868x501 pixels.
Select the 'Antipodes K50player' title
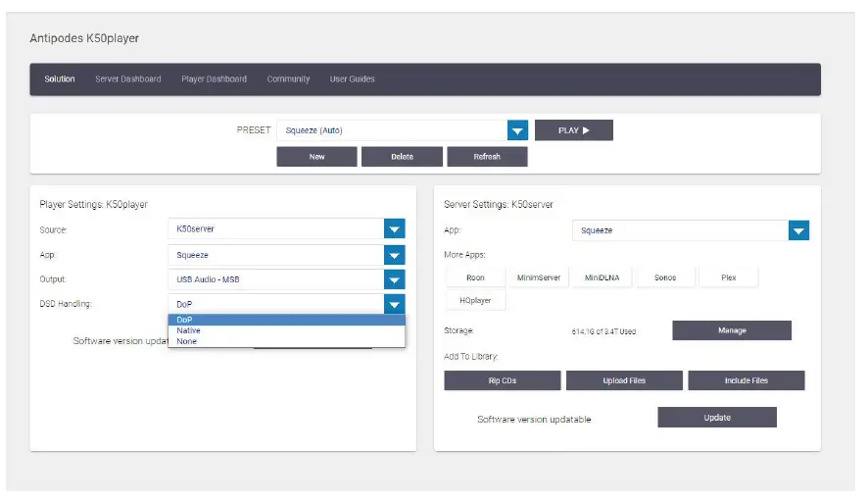coord(84,38)
